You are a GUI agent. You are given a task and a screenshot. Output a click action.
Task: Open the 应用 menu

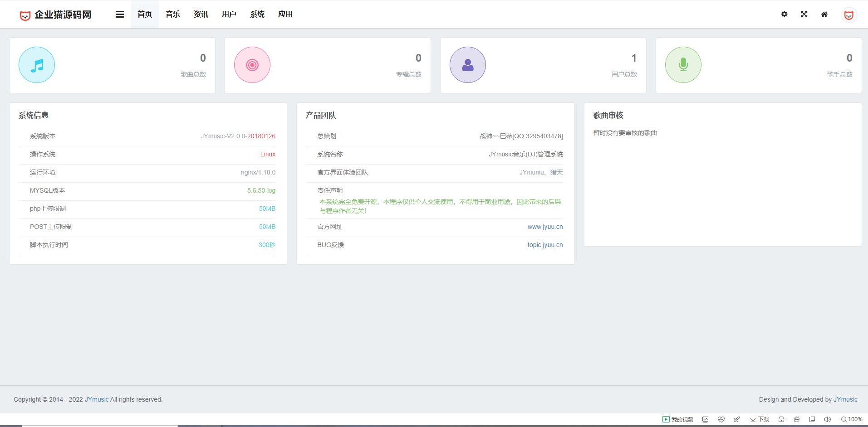coord(285,15)
